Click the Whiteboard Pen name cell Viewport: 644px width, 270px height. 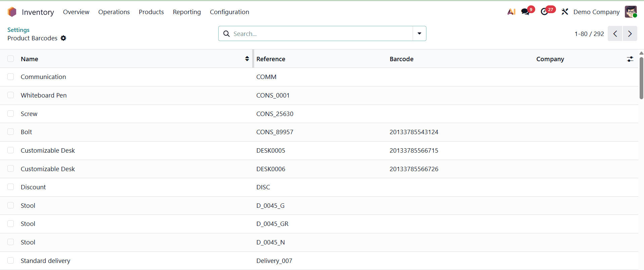(x=44, y=95)
